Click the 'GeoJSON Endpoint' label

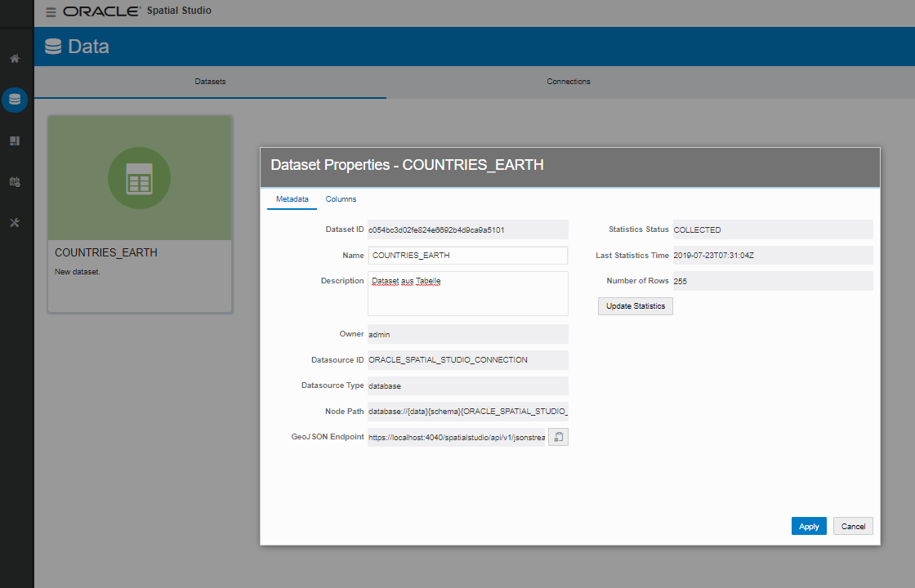[x=328, y=437]
